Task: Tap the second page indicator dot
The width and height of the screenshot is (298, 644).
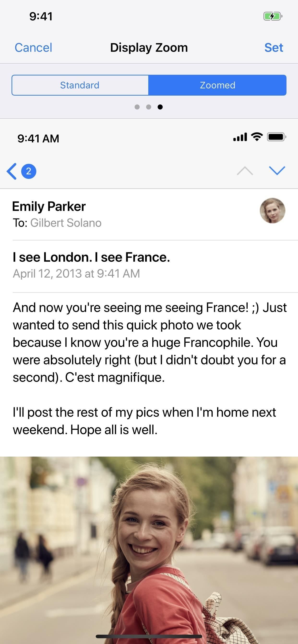Action: tap(149, 107)
